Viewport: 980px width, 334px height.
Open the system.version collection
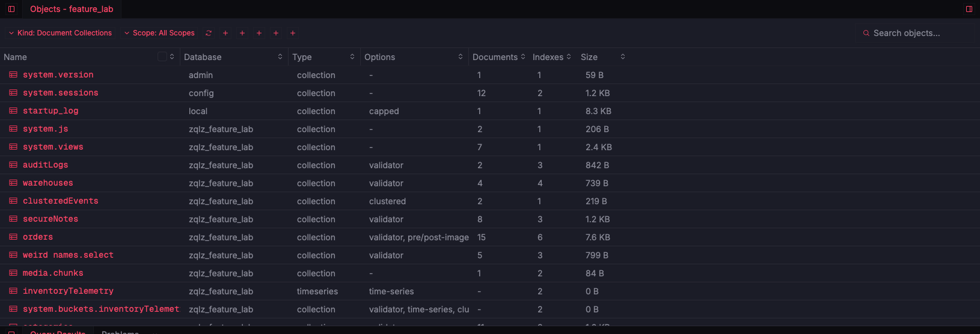click(58, 75)
